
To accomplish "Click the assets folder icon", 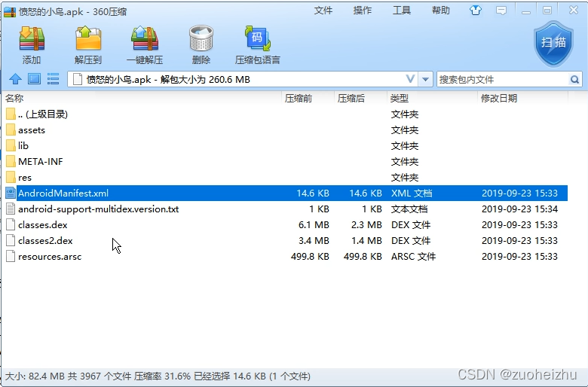I will point(11,130).
